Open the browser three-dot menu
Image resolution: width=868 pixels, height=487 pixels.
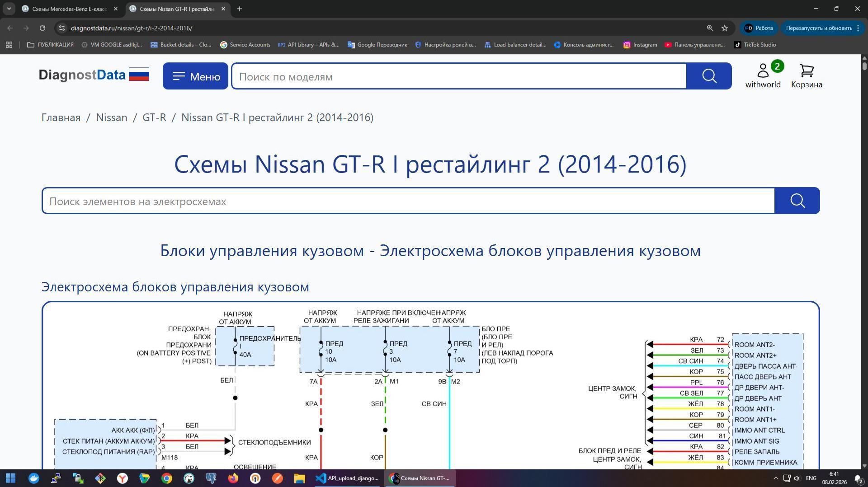[859, 28]
